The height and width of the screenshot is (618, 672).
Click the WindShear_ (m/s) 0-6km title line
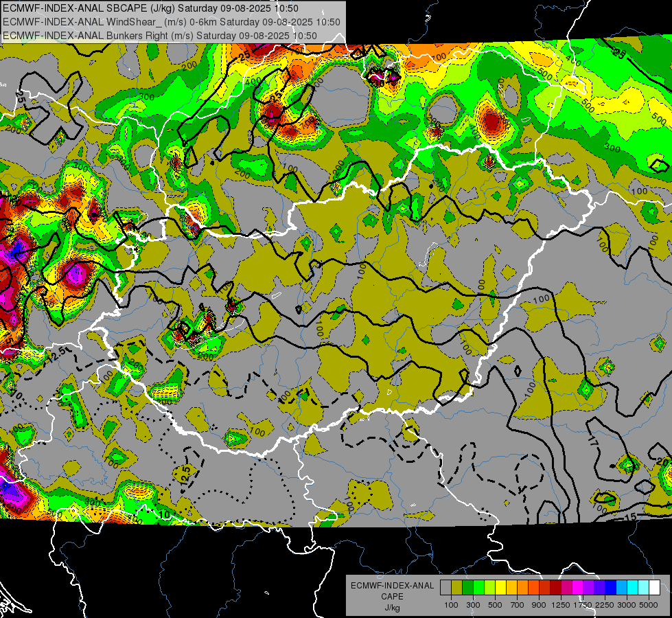coord(171,22)
